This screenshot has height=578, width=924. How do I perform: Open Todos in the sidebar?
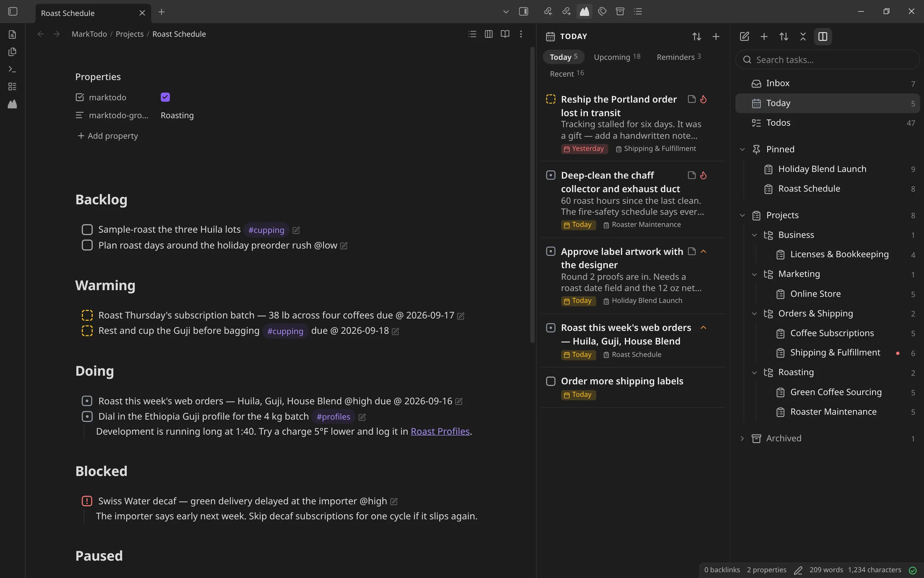[827, 123]
